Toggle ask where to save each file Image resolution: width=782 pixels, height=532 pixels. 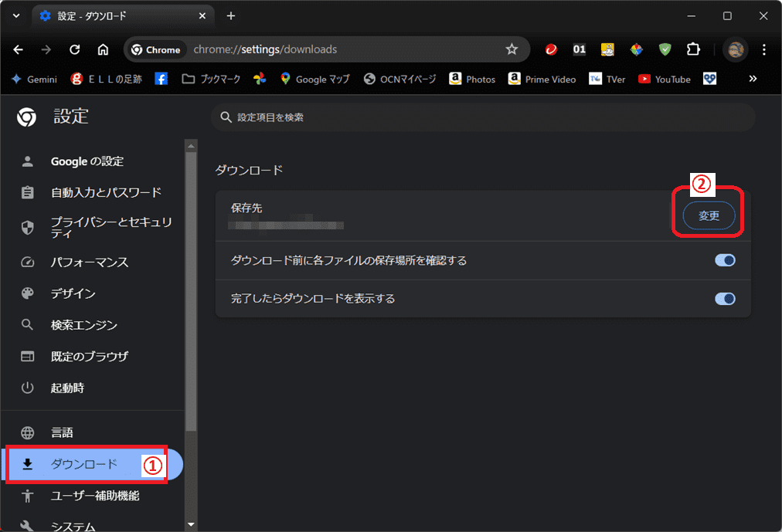(725, 261)
